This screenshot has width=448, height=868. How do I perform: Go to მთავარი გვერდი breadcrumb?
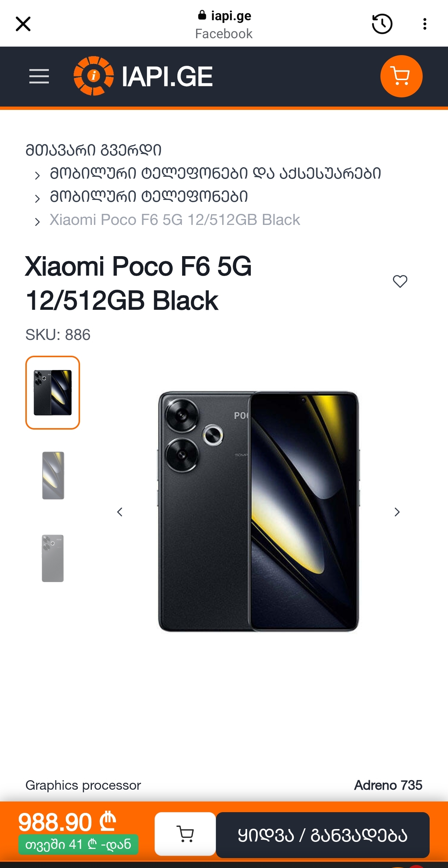pyautogui.click(x=93, y=150)
